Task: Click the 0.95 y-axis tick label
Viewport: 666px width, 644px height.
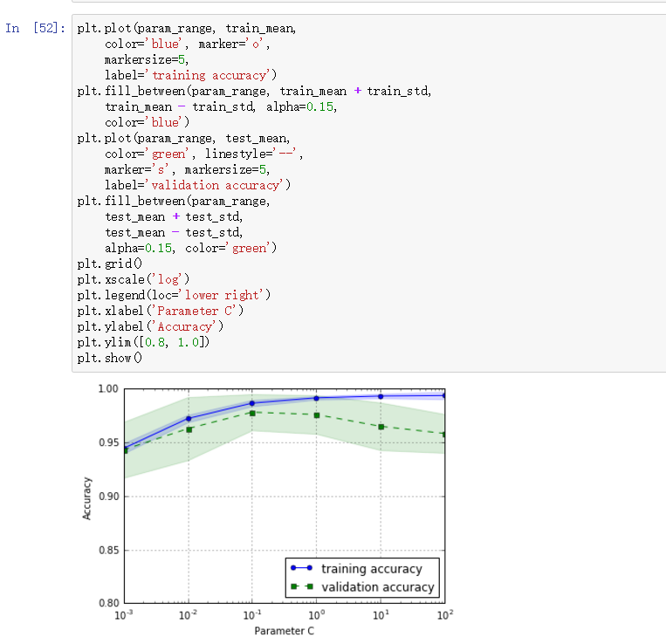Action: (108, 442)
